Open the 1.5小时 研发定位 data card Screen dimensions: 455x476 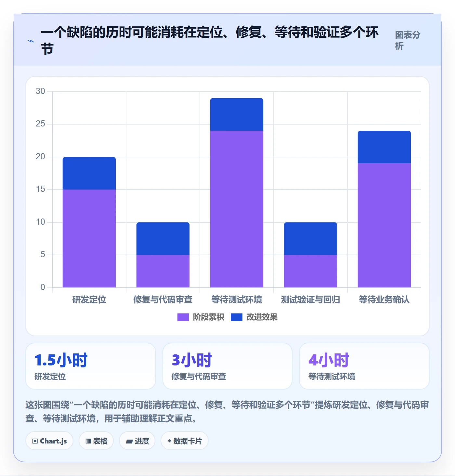pos(91,366)
